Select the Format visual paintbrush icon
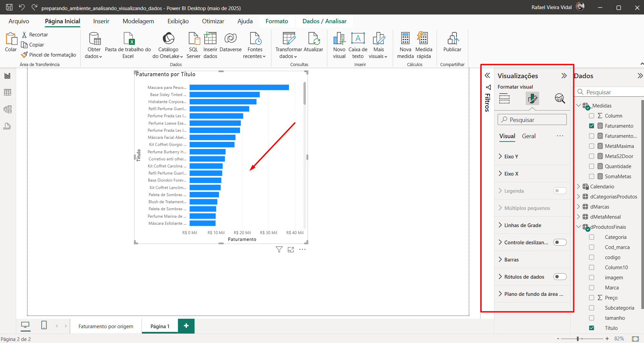This screenshot has height=343, width=644. pos(532,99)
